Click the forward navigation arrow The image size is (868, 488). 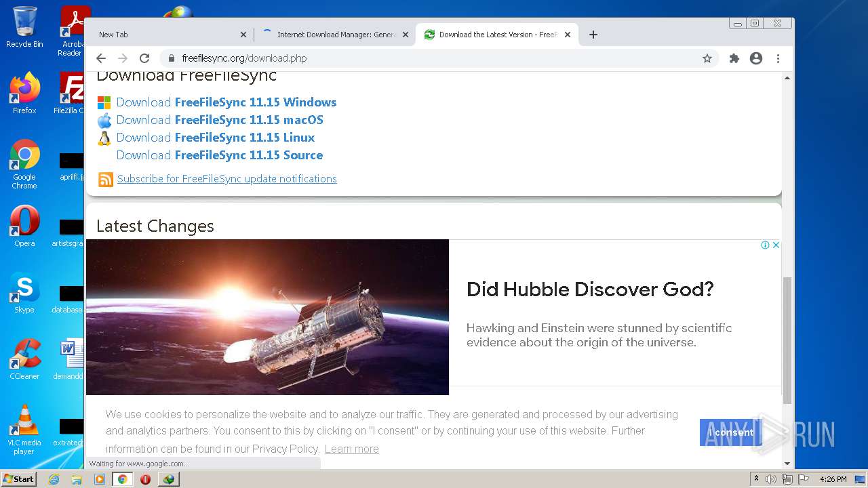(x=123, y=58)
